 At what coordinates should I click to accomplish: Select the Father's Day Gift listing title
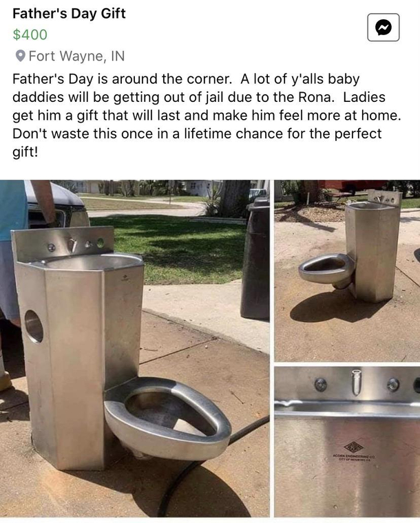click(x=69, y=13)
